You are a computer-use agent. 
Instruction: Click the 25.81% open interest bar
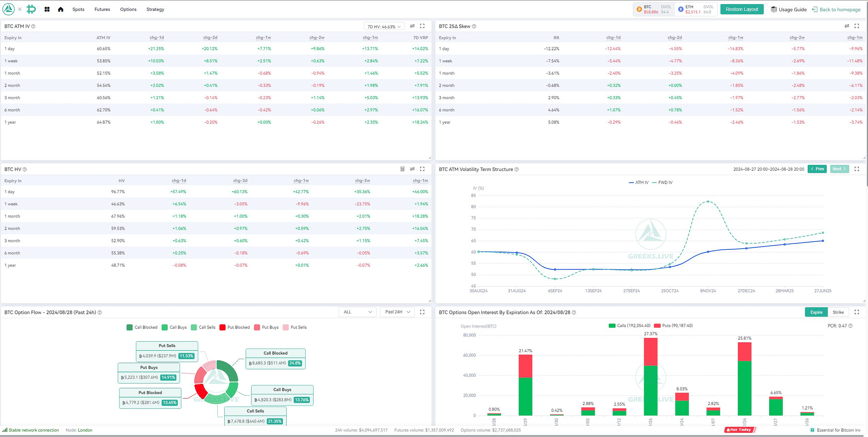point(745,379)
